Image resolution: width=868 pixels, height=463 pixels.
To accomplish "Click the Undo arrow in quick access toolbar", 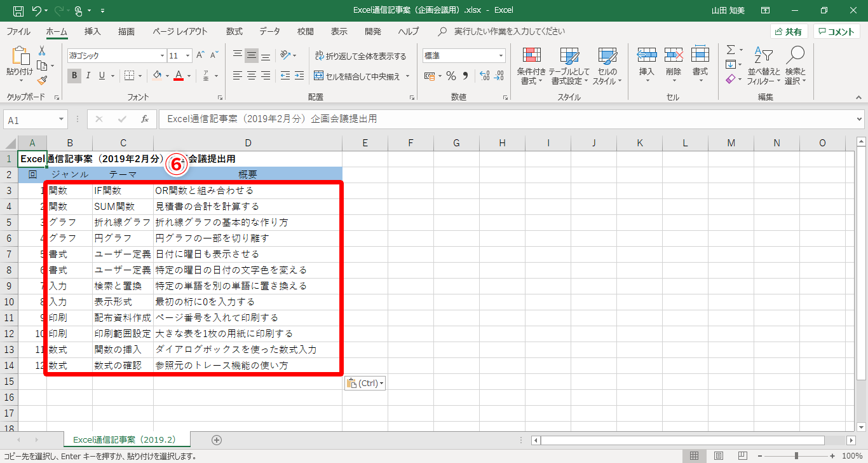I will click(x=36, y=11).
